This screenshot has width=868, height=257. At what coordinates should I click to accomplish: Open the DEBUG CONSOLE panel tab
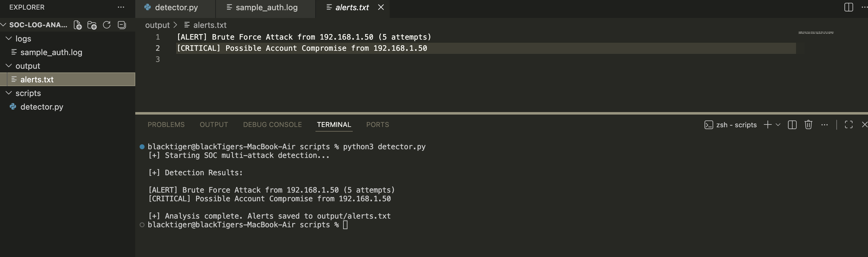coord(272,125)
